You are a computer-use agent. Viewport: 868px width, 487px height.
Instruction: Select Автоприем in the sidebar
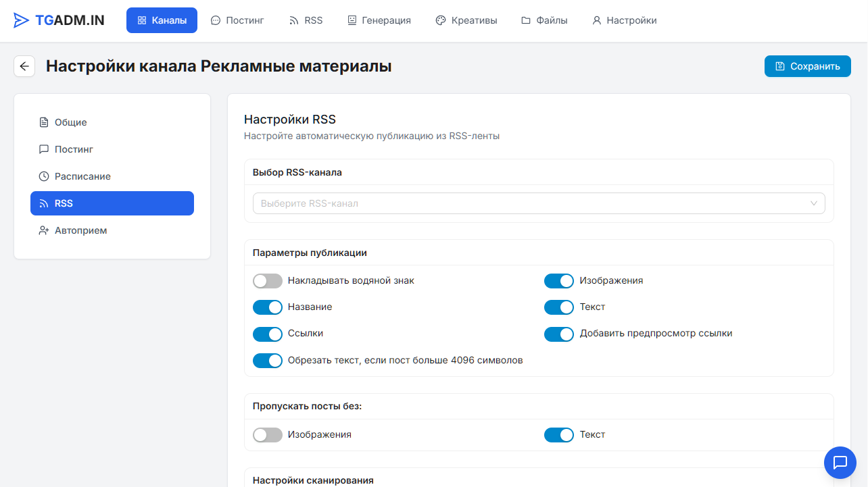(80, 230)
